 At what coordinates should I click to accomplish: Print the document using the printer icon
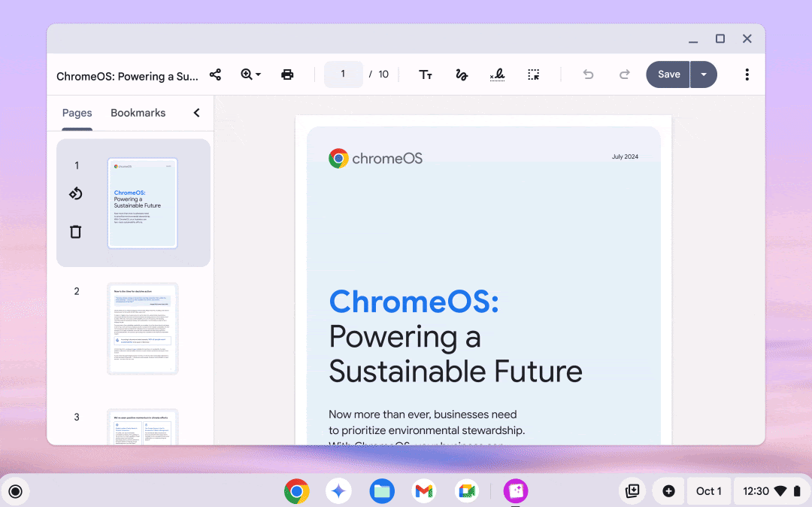click(x=287, y=74)
